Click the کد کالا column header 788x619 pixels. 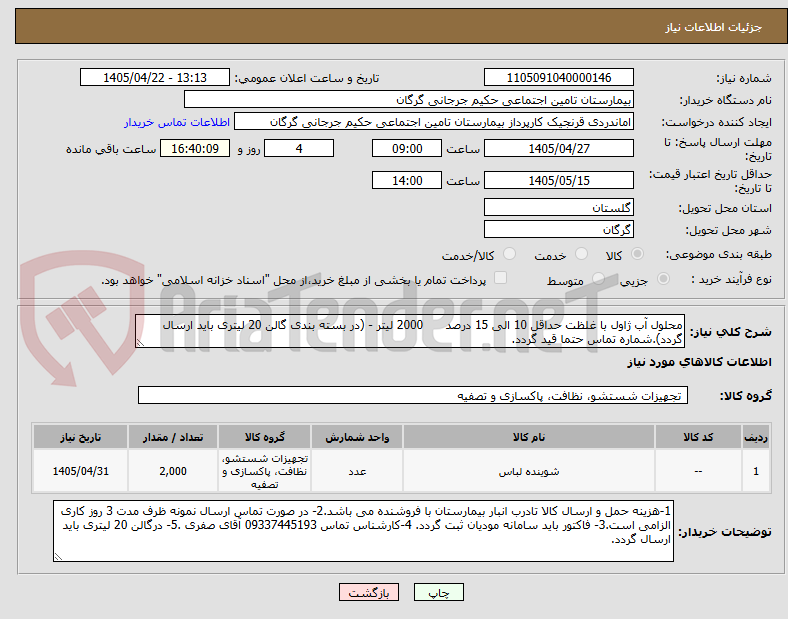698,437
